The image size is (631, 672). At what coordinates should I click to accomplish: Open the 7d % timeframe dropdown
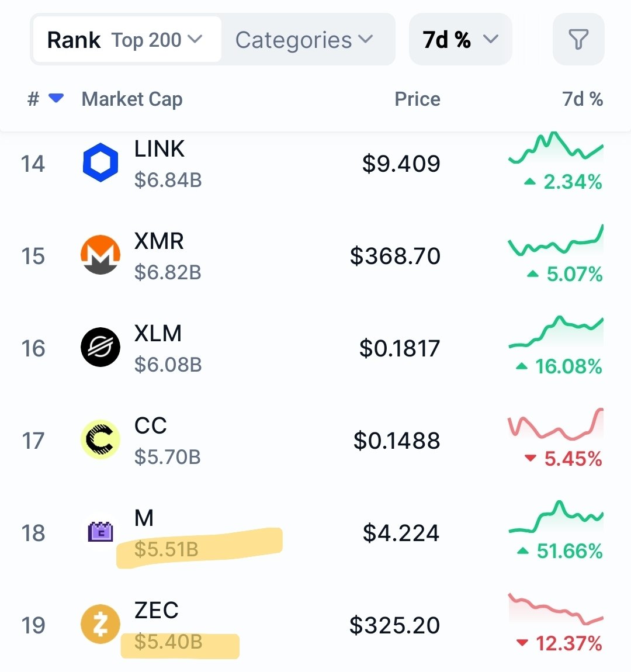(460, 40)
